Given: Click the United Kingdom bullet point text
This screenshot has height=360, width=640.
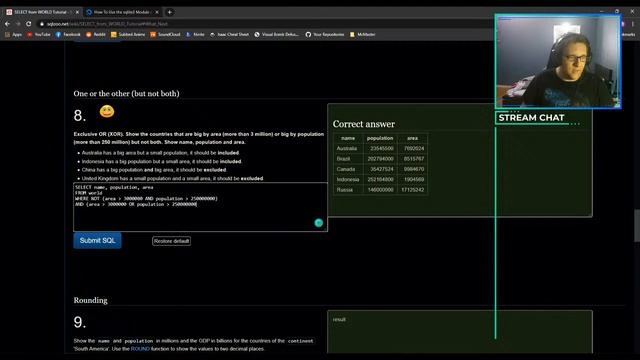Looking at the screenshot, I should point(172,178).
